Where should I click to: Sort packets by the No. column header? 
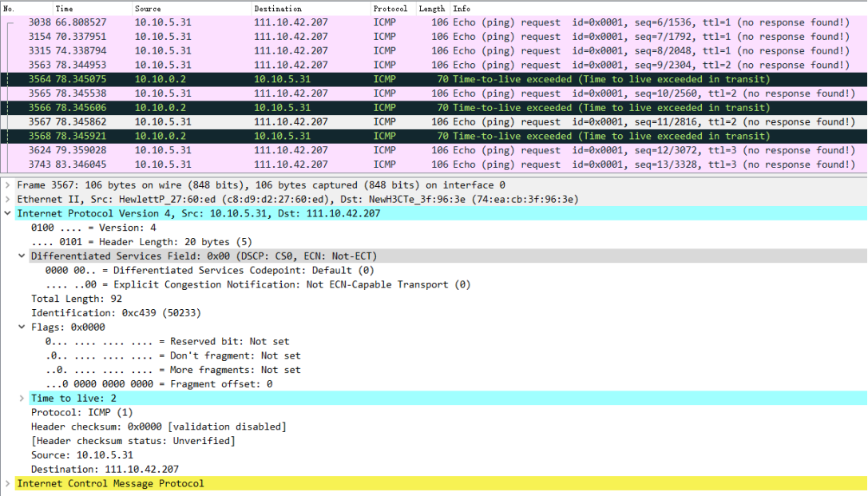click(x=26, y=8)
